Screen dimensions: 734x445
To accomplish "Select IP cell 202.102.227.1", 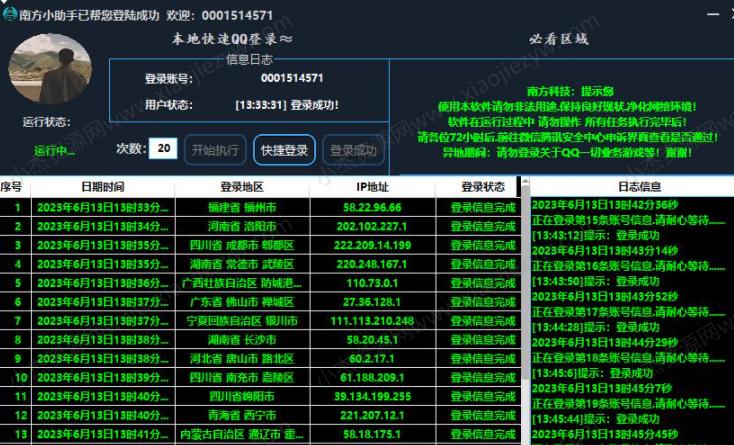I will point(372,226).
